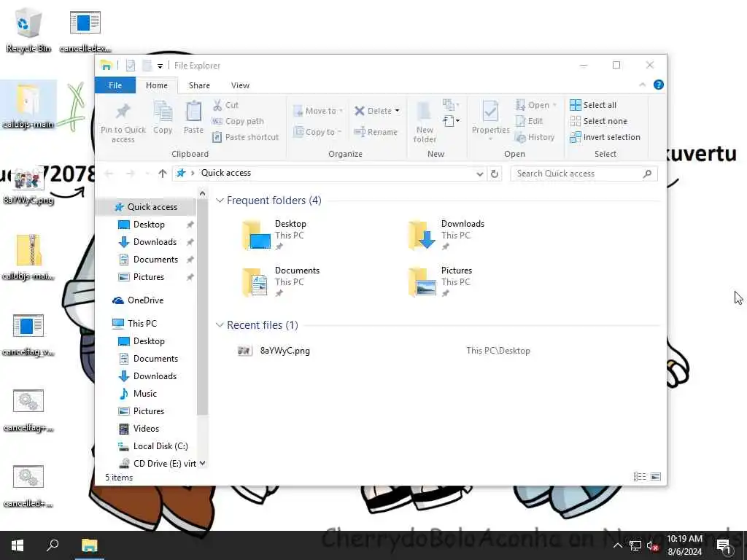Click in Search Quick access field
The height and width of the screenshot is (560, 747).
tap(576, 174)
